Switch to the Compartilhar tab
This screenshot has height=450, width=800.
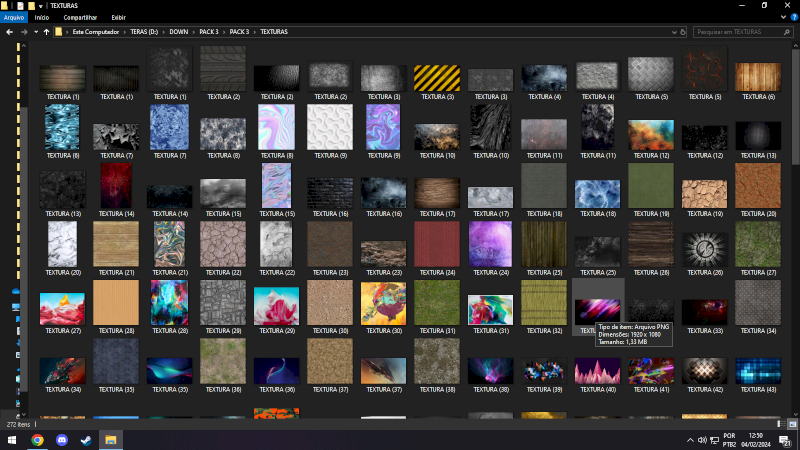pos(80,17)
